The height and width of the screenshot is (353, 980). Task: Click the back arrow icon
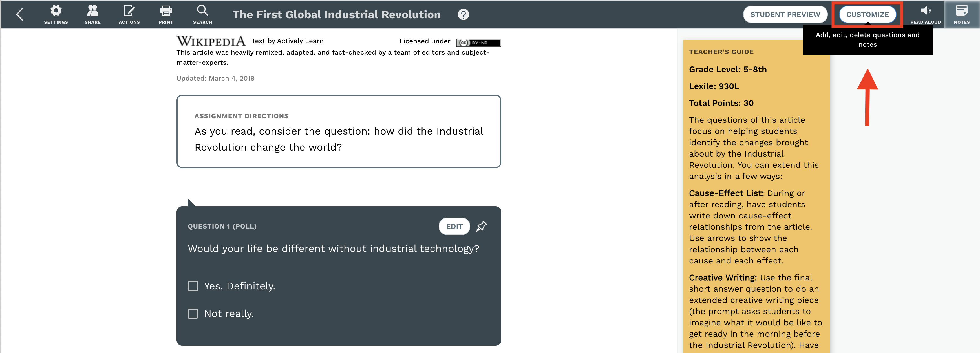point(20,14)
